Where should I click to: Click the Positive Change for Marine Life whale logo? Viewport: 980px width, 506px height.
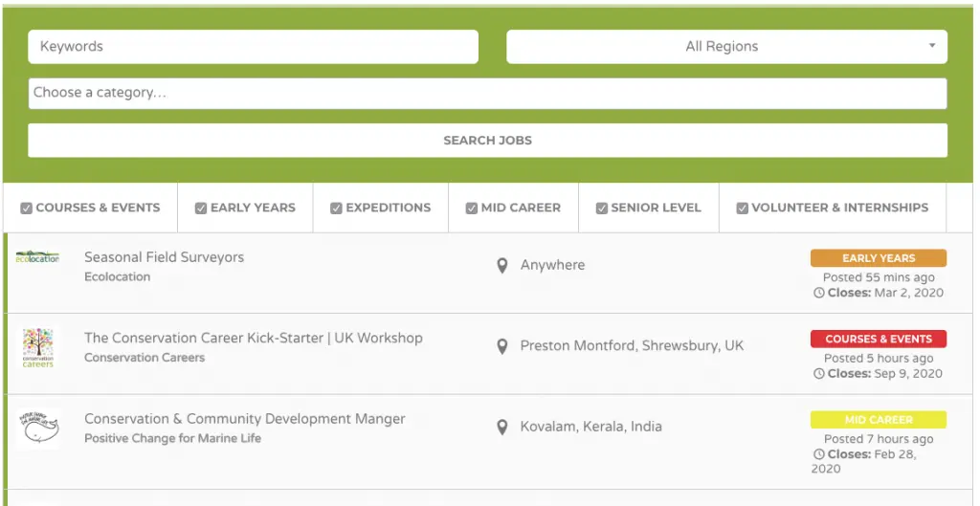pyautogui.click(x=37, y=429)
